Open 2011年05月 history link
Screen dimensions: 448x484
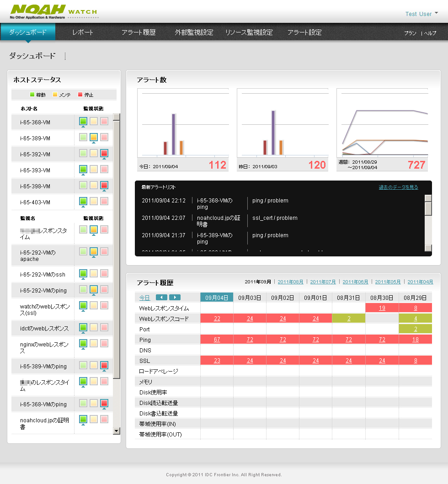(x=388, y=282)
